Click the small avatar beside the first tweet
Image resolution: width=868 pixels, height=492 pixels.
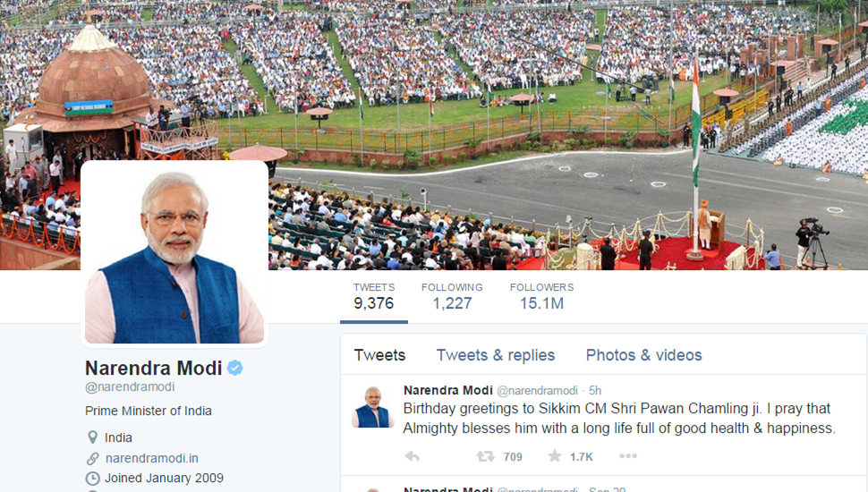click(373, 407)
